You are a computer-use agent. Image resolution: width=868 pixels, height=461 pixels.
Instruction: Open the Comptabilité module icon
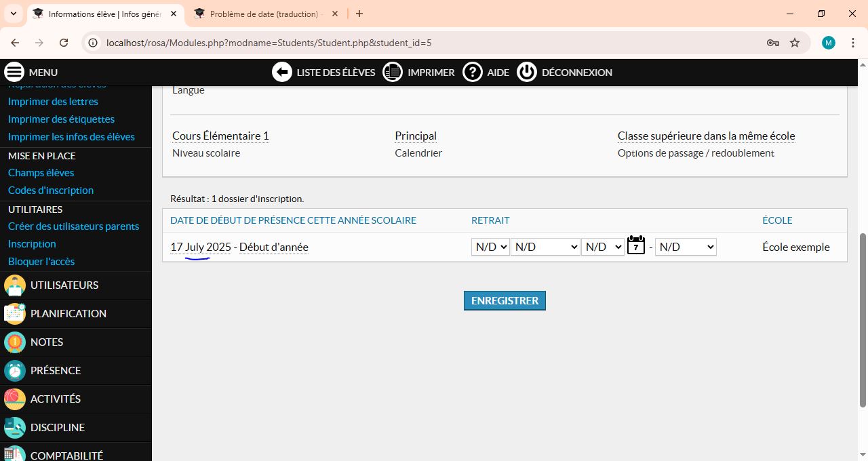coord(15,454)
